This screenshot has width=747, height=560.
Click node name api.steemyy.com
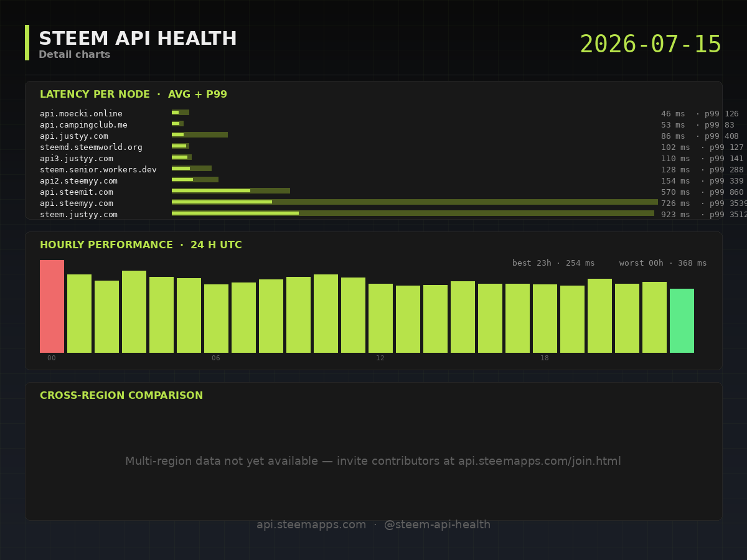(77, 203)
